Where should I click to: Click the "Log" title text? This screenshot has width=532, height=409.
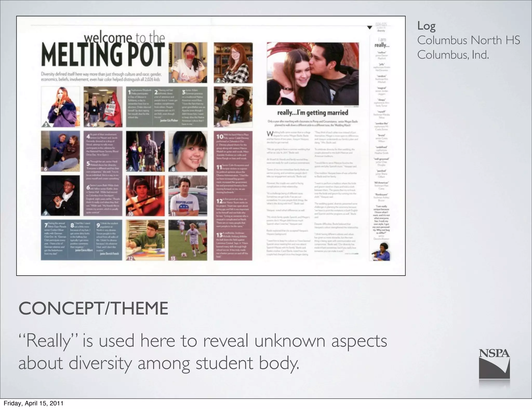pyautogui.click(x=426, y=26)
